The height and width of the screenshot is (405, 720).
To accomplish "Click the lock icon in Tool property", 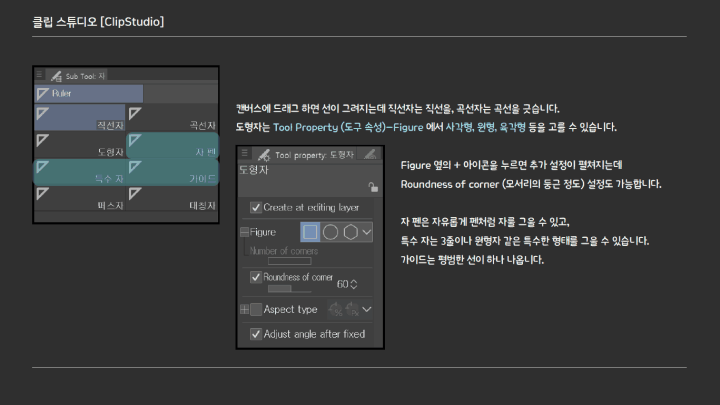I will click(x=373, y=187).
